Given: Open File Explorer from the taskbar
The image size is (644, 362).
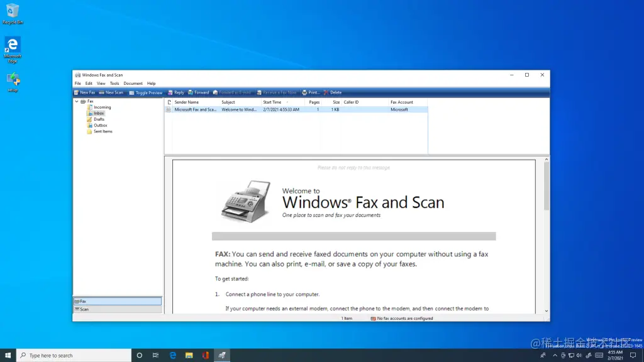Looking at the screenshot, I should (x=189, y=356).
